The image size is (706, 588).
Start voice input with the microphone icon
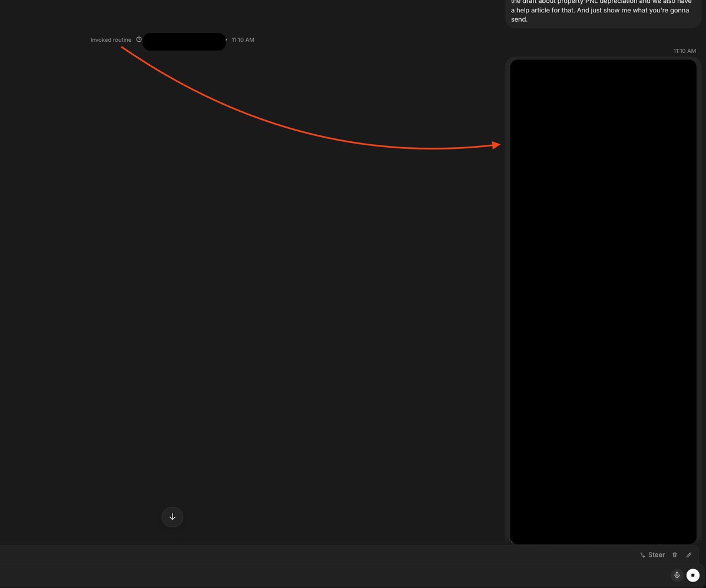pyautogui.click(x=677, y=575)
